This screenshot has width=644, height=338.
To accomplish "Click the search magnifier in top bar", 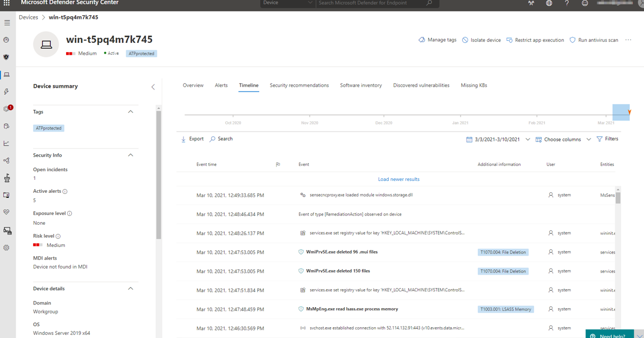I will [x=429, y=3].
